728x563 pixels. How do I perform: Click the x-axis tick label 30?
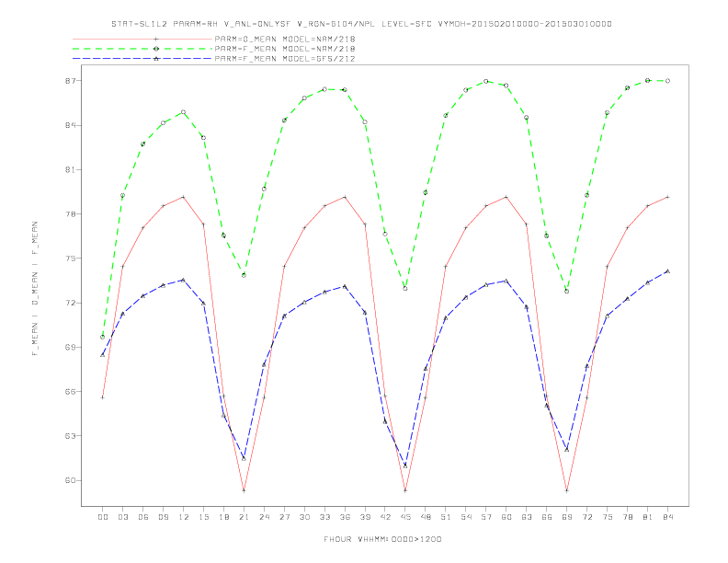pos(304,517)
